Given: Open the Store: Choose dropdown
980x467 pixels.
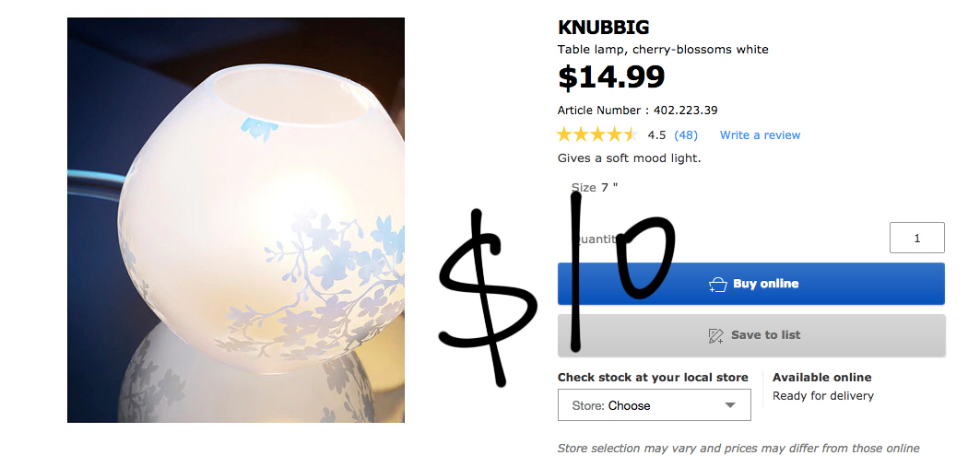Looking at the screenshot, I should pos(654,405).
